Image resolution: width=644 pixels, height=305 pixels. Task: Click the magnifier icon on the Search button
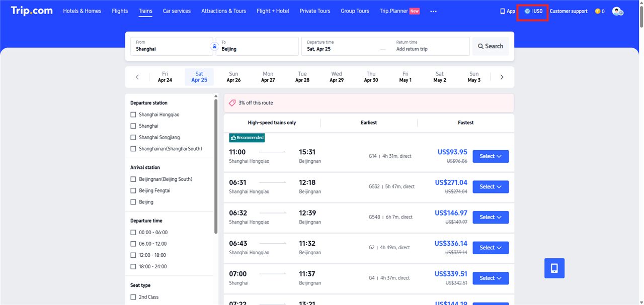coord(480,46)
